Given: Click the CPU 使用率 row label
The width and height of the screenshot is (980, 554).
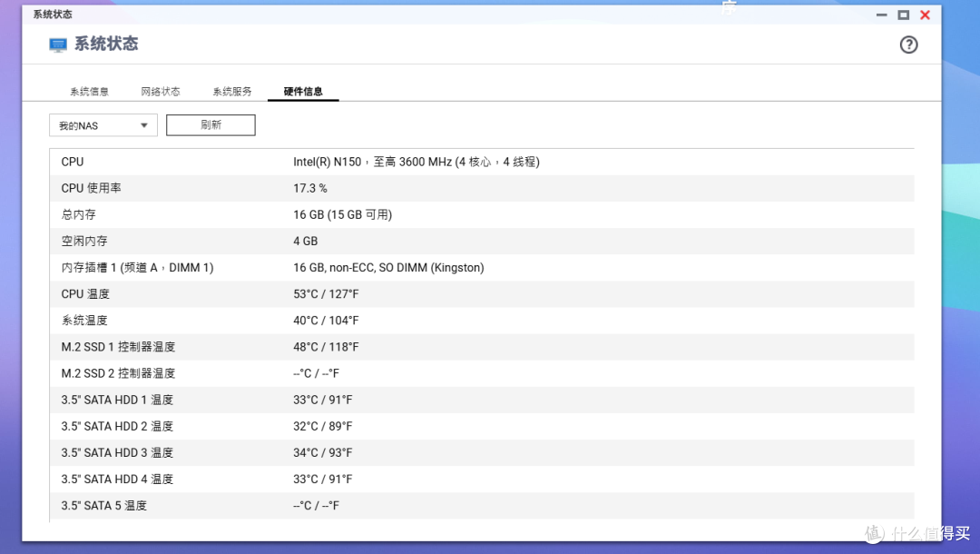Looking at the screenshot, I should pyautogui.click(x=92, y=188).
